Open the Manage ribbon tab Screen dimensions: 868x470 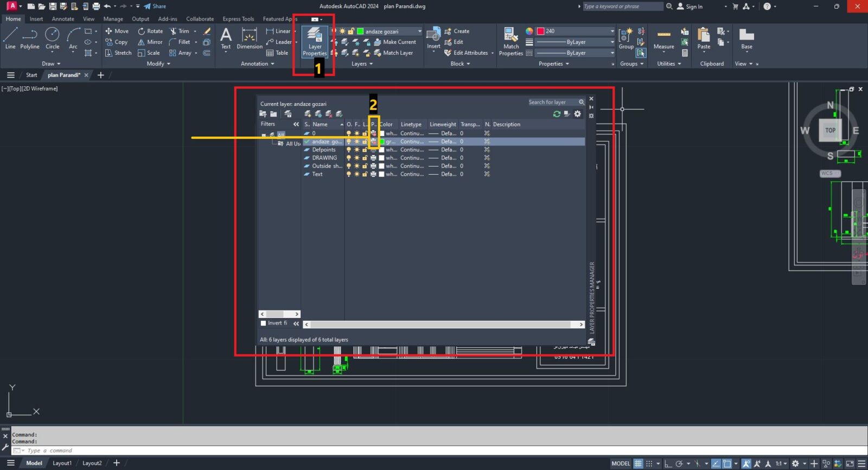113,19
